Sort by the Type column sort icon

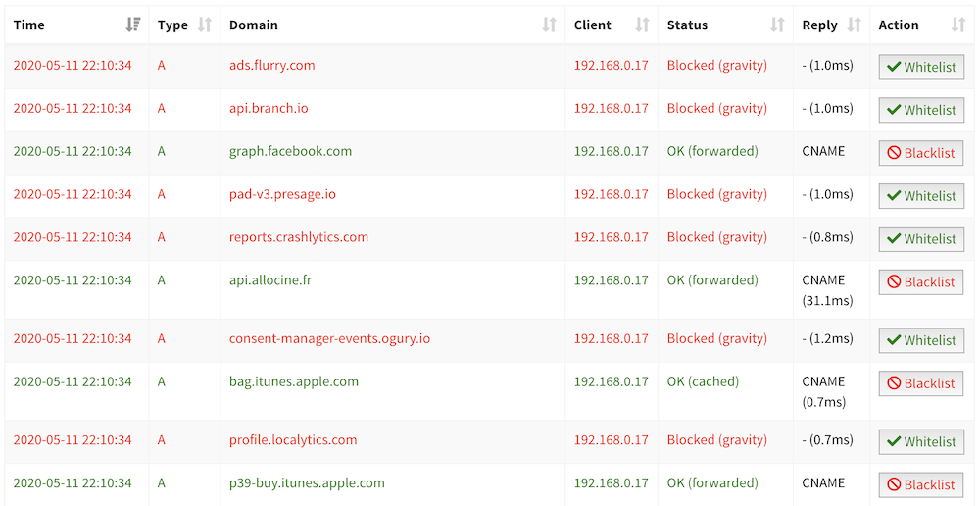tap(205, 25)
